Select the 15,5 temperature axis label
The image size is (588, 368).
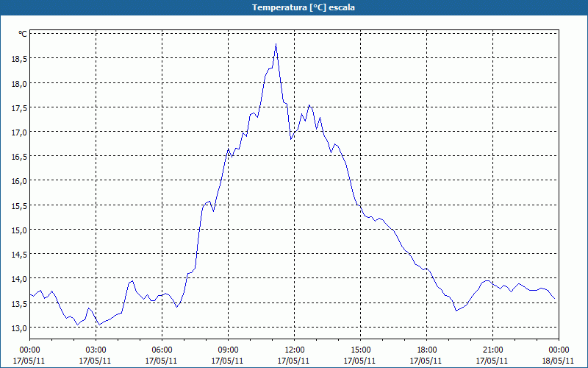pyautogui.click(x=20, y=206)
